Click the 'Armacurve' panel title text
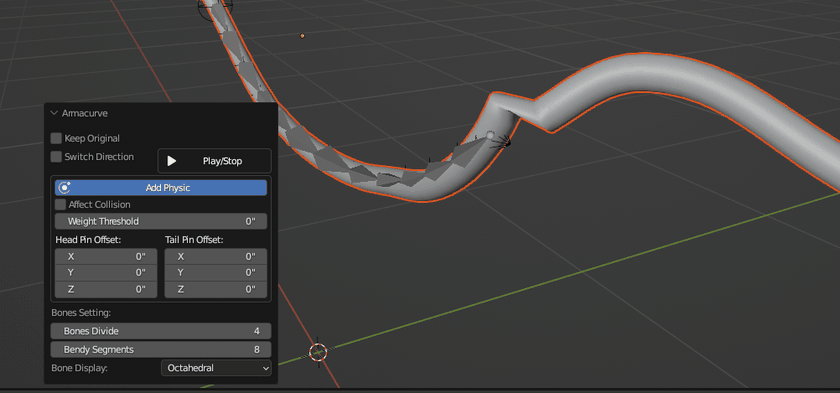This screenshot has height=393, width=840. click(85, 113)
